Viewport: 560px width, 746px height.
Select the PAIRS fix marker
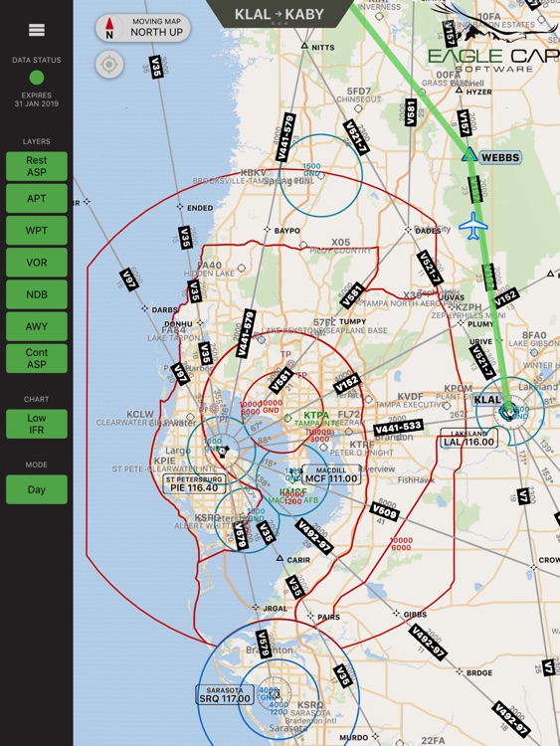pyautogui.click(x=310, y=616)
